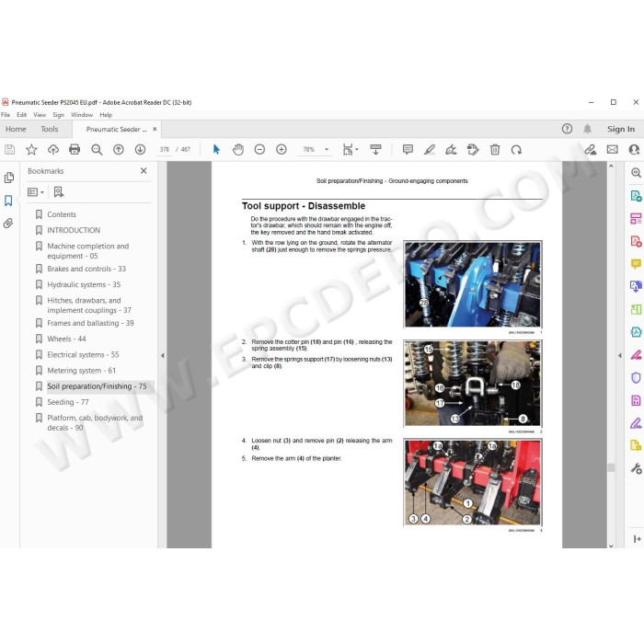Add the file to starred
Image resolution: width=644 pixels, height=644 pixels.
tap(31, 149)
